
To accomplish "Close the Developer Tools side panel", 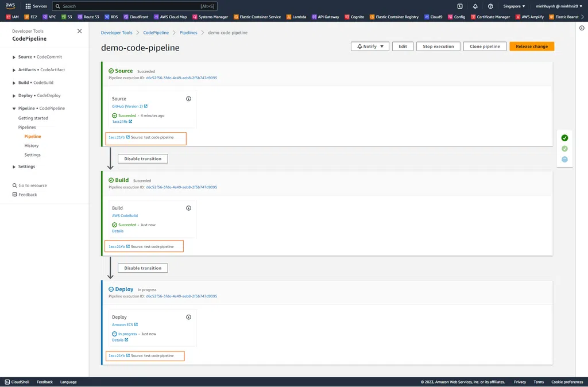I will pyautogui.click(x=79, y=31).
